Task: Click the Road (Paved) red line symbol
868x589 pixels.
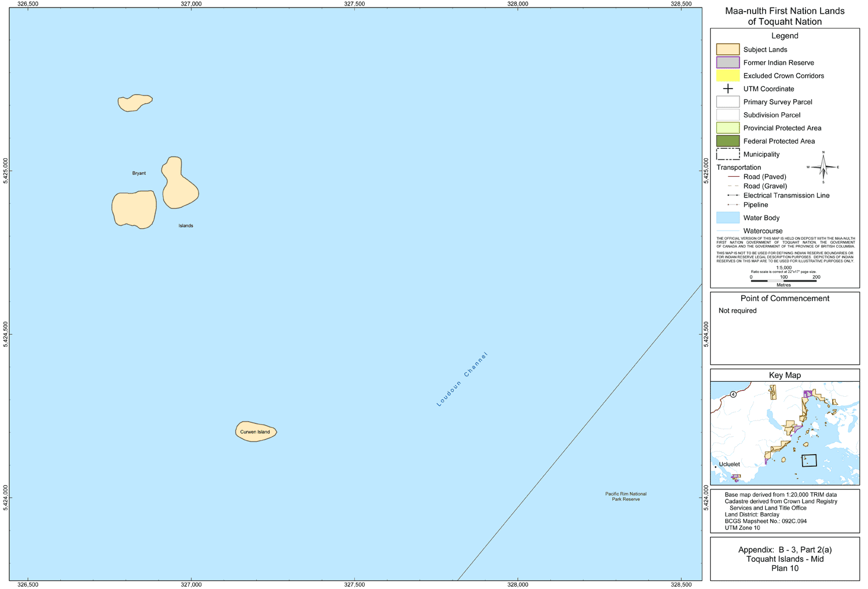Action: (733, 177)
